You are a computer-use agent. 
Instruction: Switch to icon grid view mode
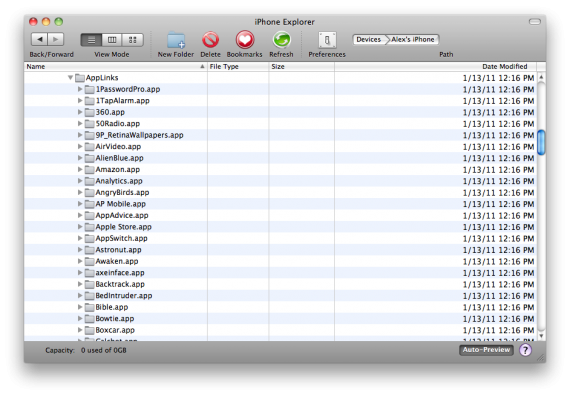[133, 40]
